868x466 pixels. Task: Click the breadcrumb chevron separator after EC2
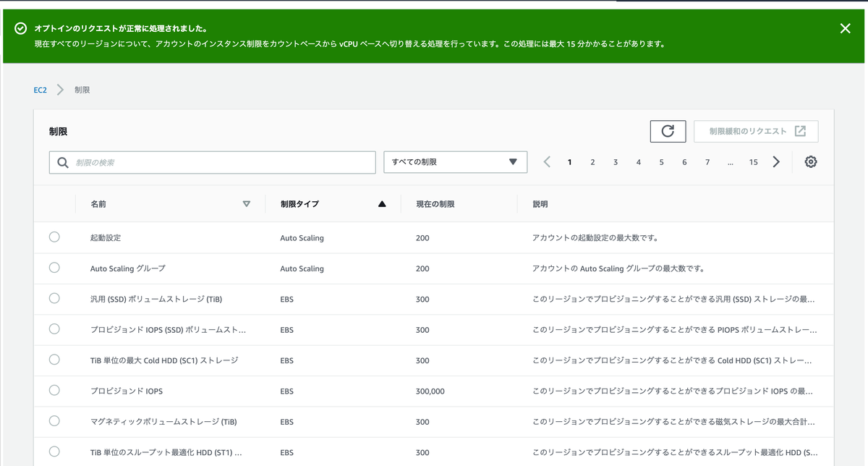pos(61,90)
